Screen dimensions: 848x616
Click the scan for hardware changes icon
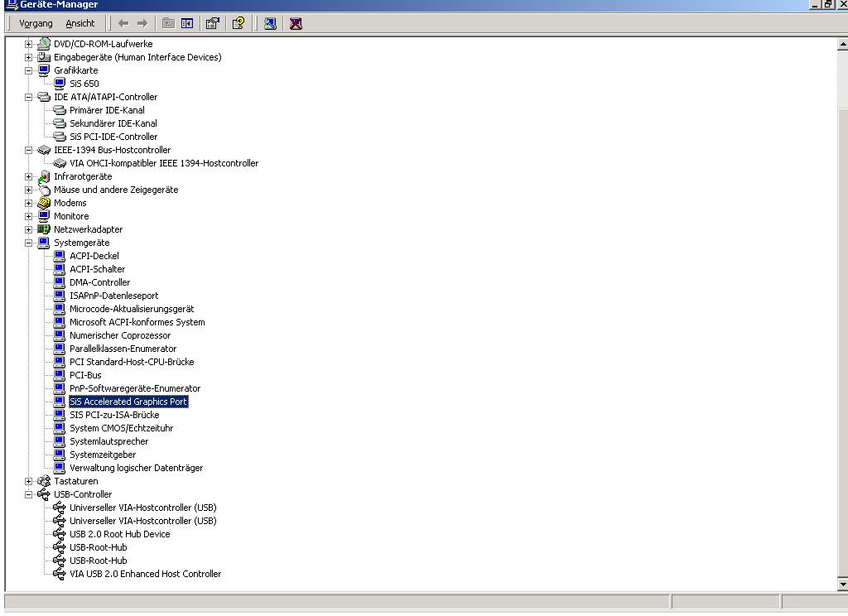(x=271, y=23)
